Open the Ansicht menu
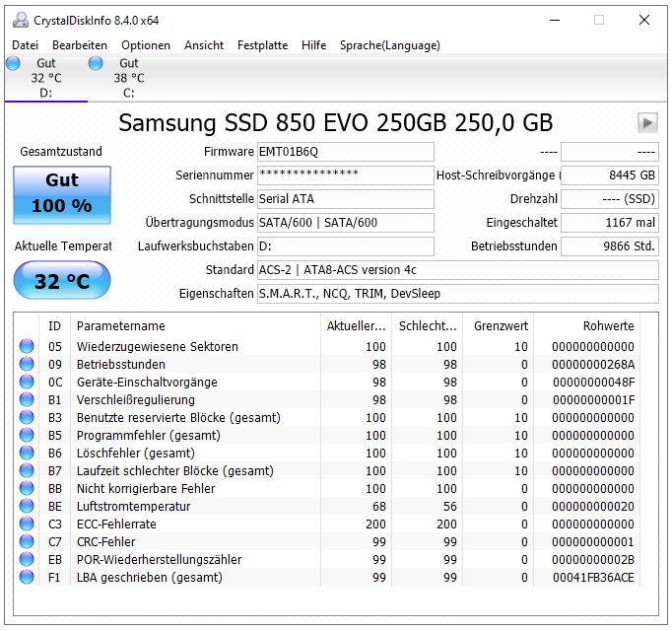 tap(204, 45)
